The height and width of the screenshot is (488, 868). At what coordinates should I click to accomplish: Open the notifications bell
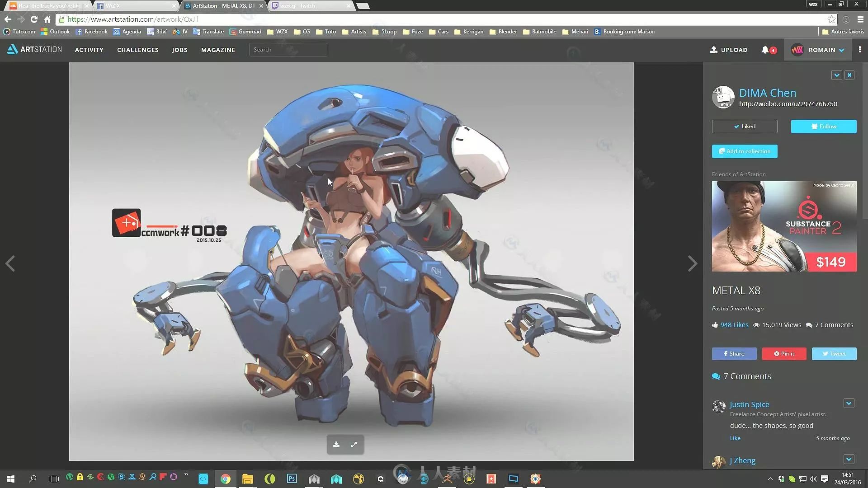coord(765,50)
